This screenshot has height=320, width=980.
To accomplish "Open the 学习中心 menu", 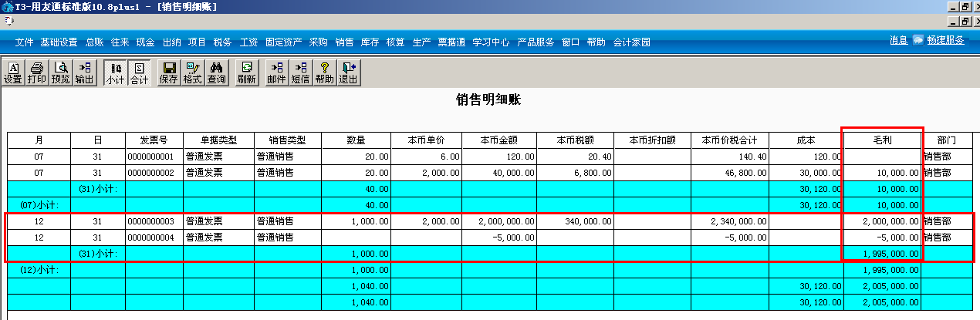I will pyautogui.click(x=491, y=42).
